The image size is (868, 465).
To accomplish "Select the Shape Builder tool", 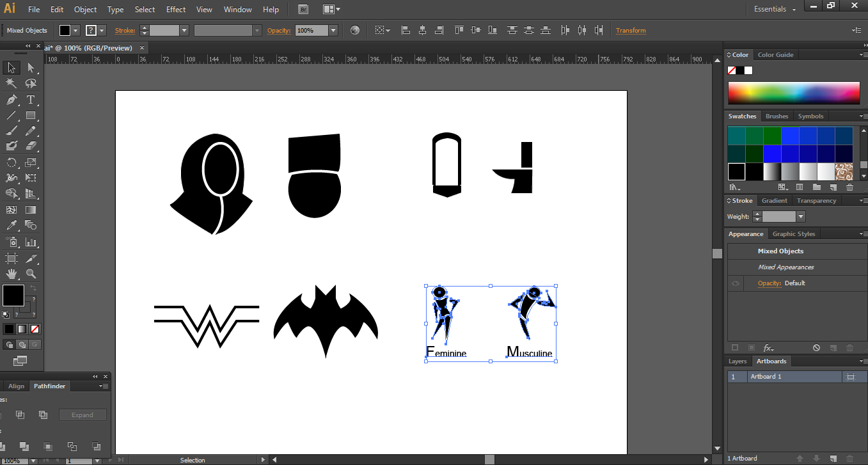I will pos(12,193).
